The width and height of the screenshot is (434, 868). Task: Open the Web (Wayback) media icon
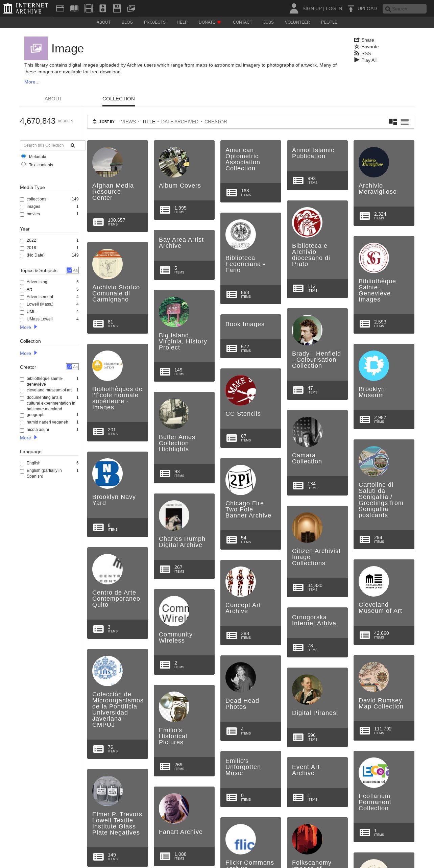click(x=60, y=8)
